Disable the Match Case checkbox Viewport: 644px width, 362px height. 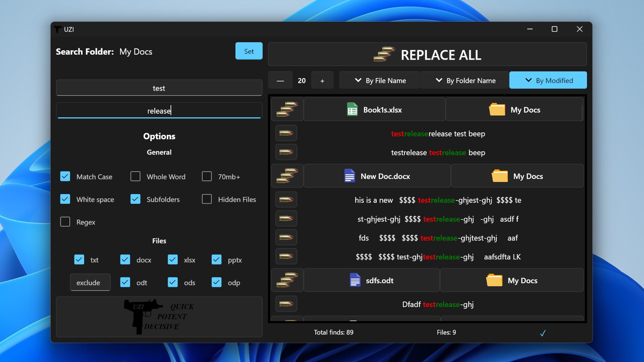tap(65, 177)
